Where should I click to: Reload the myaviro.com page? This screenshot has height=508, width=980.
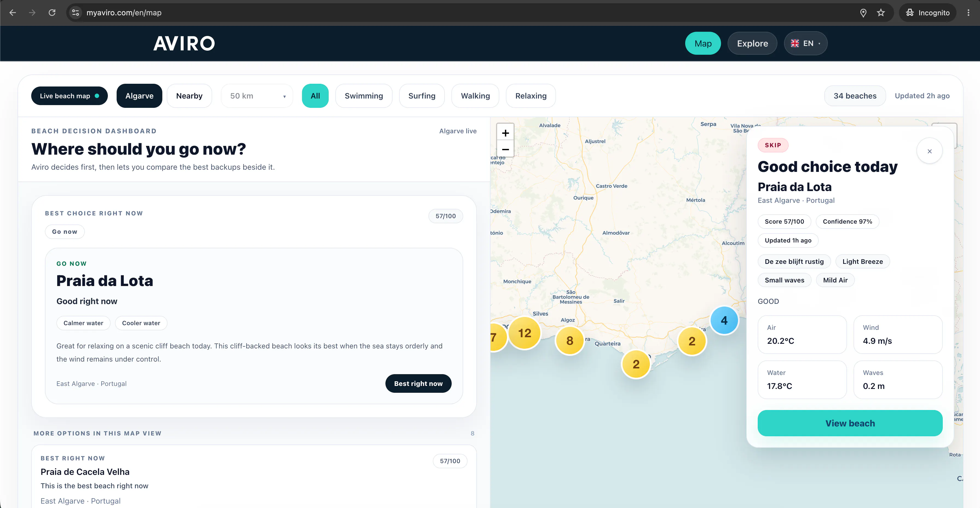(52, 13)
